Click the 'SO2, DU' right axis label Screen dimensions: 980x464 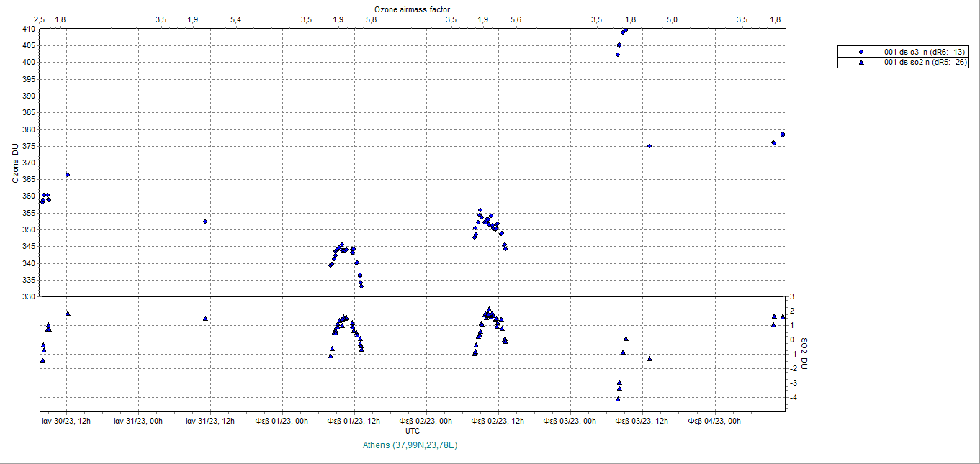click(x=804, y=354)
